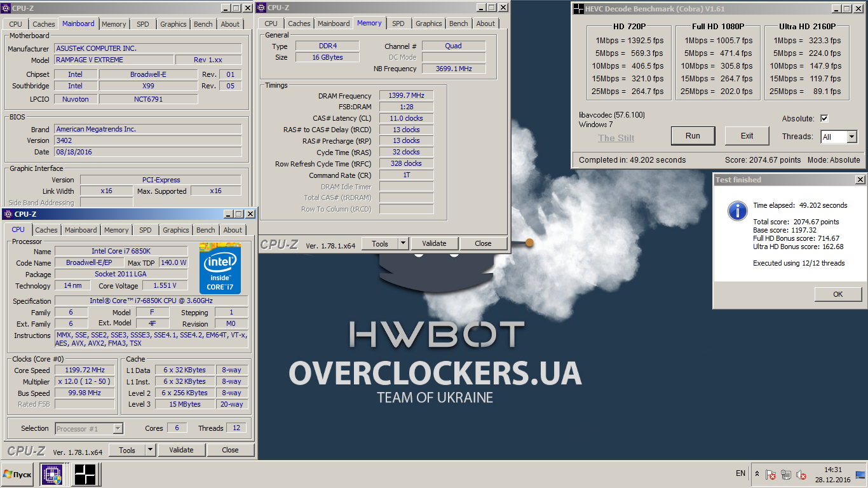868x488 pixels.
Task: Click the CPU-Z icon in the Memory window title bar
Action: tap(261, 8)
